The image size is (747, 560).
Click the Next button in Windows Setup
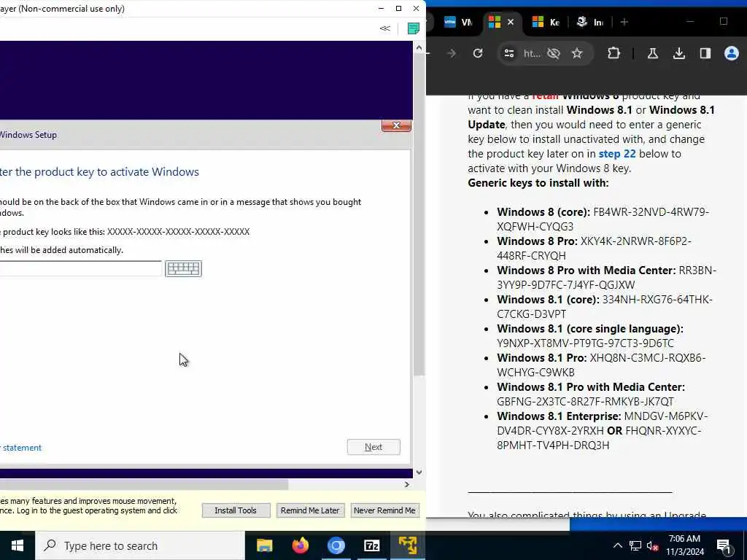[x=373, y=447]
